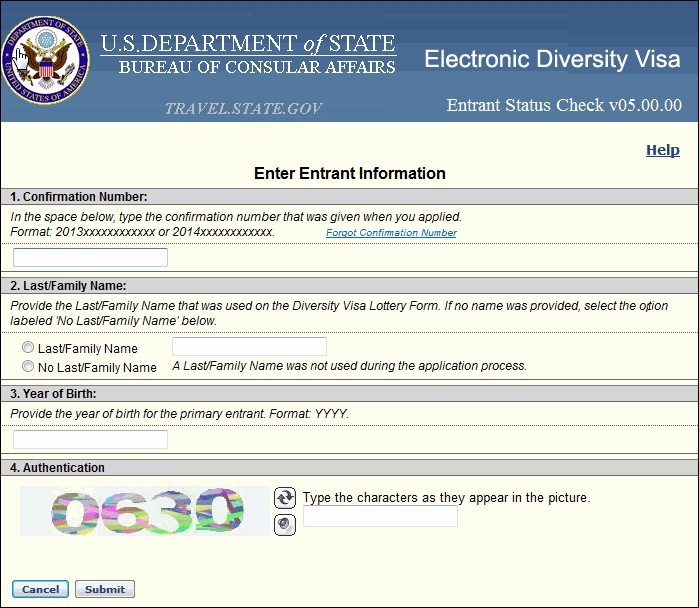Screen dimensions: 699x608
Task: Click the Department of State seal
Action: (45, 60)
